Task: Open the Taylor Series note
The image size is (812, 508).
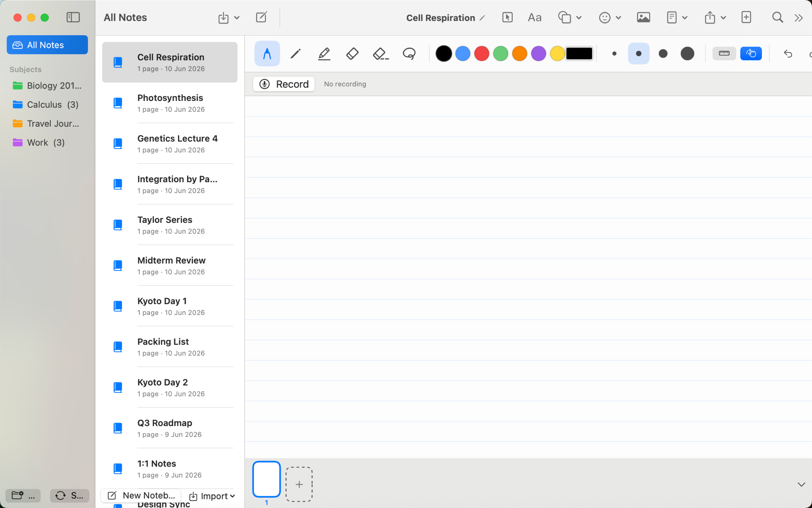Action: (170, 225)
